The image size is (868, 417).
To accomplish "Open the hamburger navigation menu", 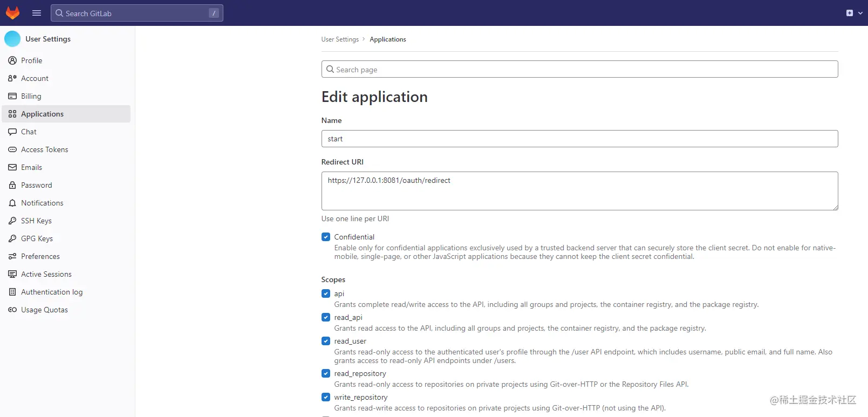I will pyautogui.click(x=37, y=13).
